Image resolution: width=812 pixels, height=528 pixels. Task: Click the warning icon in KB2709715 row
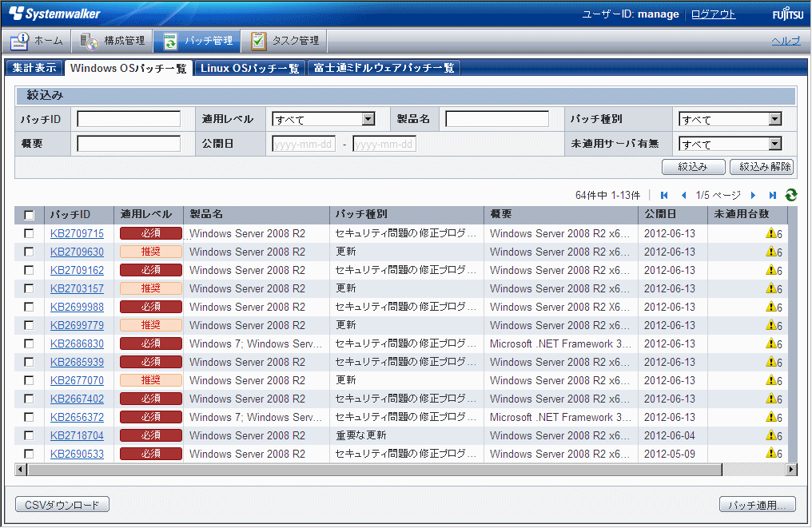pos(771,233)
